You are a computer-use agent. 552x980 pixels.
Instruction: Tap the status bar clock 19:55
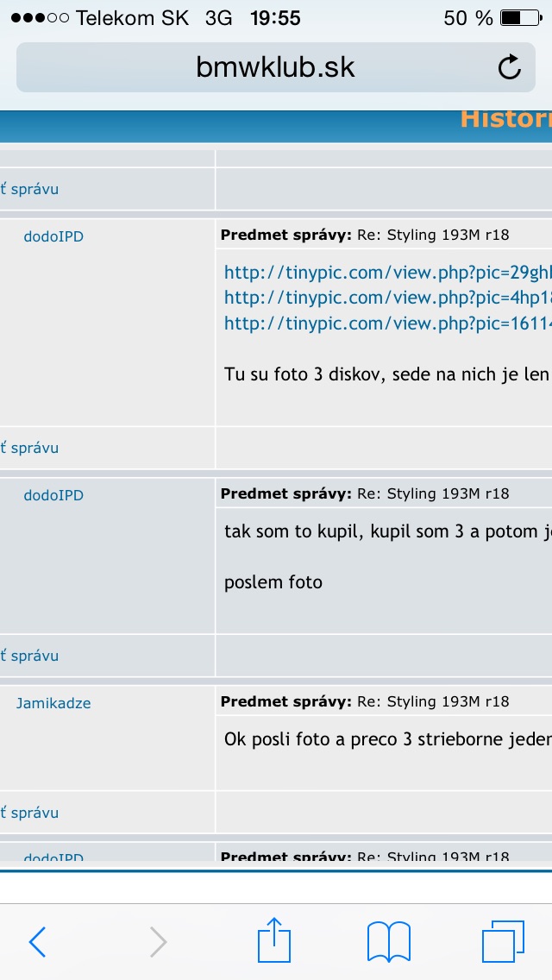click(x=275, y=18)
